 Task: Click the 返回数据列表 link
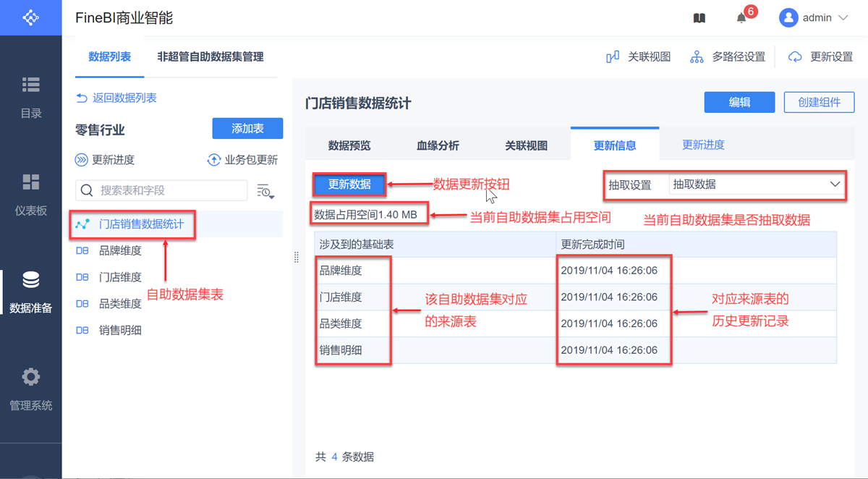124,98
